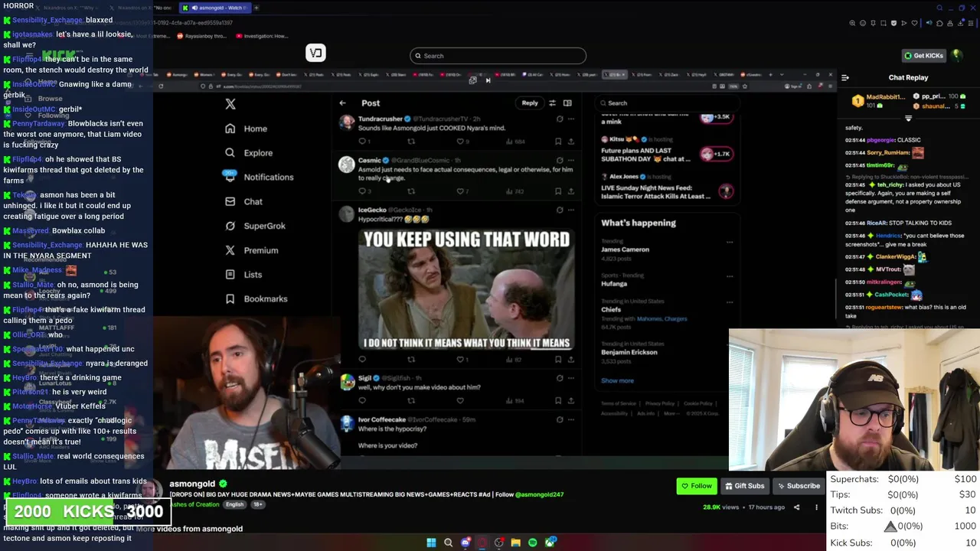
Task: Collapse chat using Chat Replay arrow icon
Action: point(845,77)
